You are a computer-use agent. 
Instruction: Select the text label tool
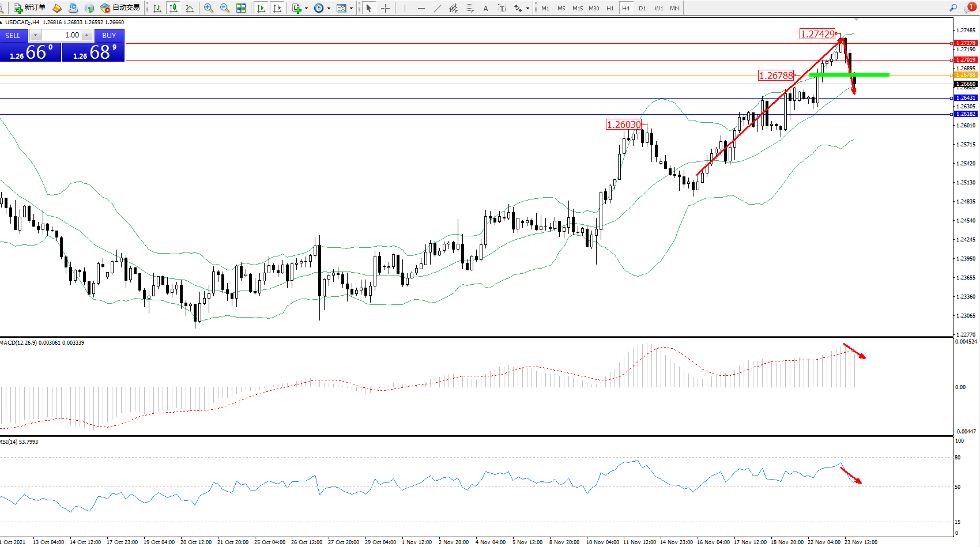coord(502,8)
